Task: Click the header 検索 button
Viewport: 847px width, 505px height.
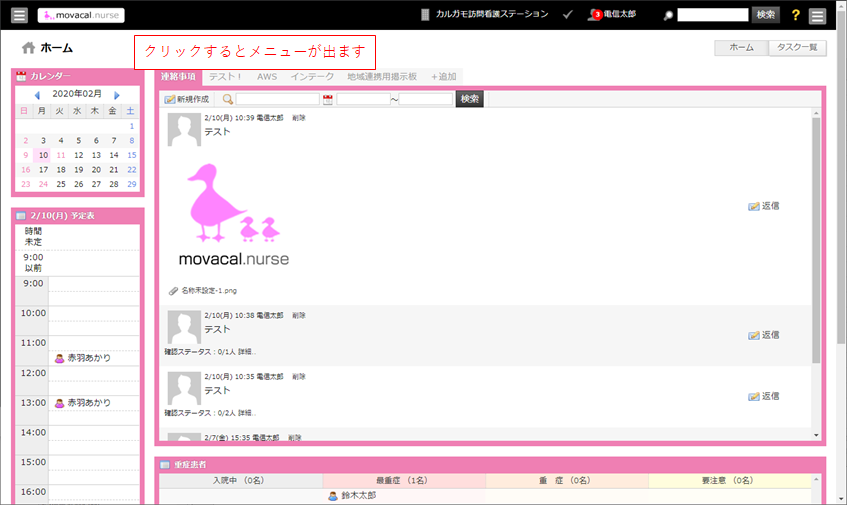Action: coord(765,15)
